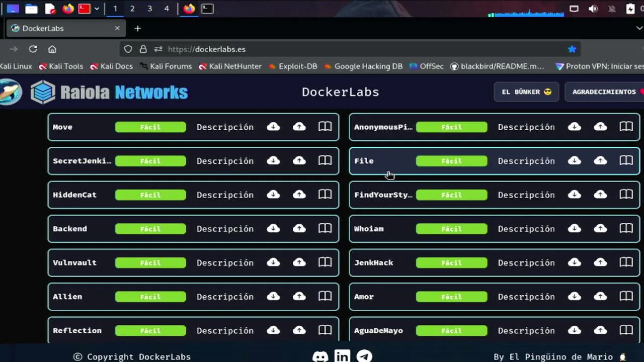This screenshot has width=644, height=362.
Task: Click the dockerlabs.es address bar
Action: 350,49
